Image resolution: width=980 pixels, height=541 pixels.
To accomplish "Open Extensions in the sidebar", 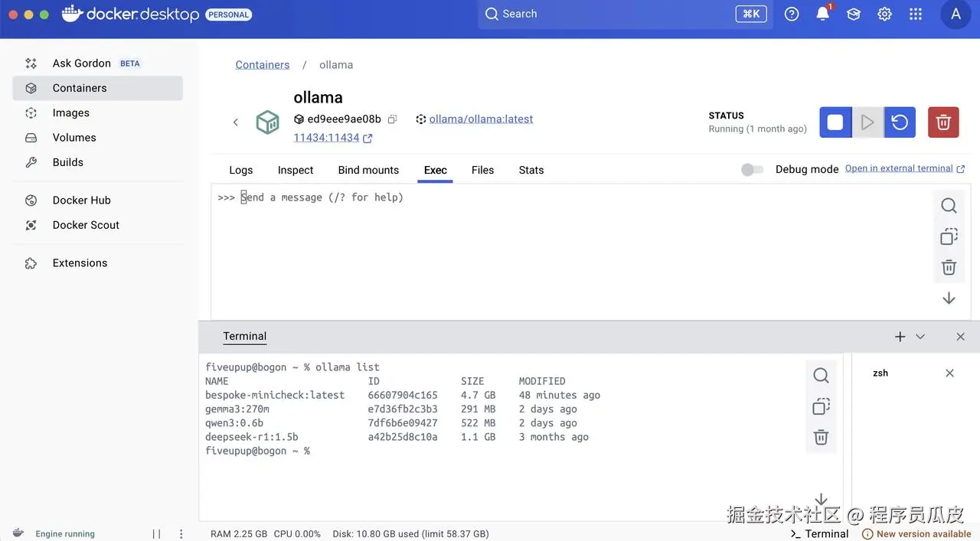I will point(97,263).
